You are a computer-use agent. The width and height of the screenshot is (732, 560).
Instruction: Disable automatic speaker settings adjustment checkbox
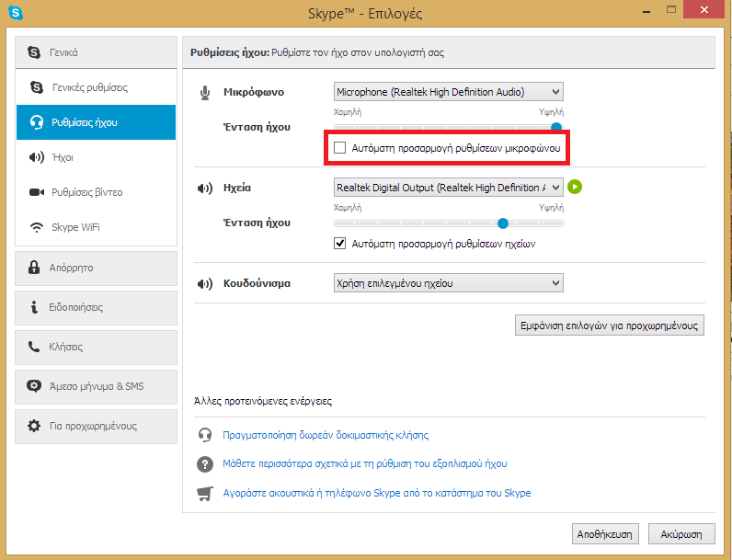click(340, 243)
